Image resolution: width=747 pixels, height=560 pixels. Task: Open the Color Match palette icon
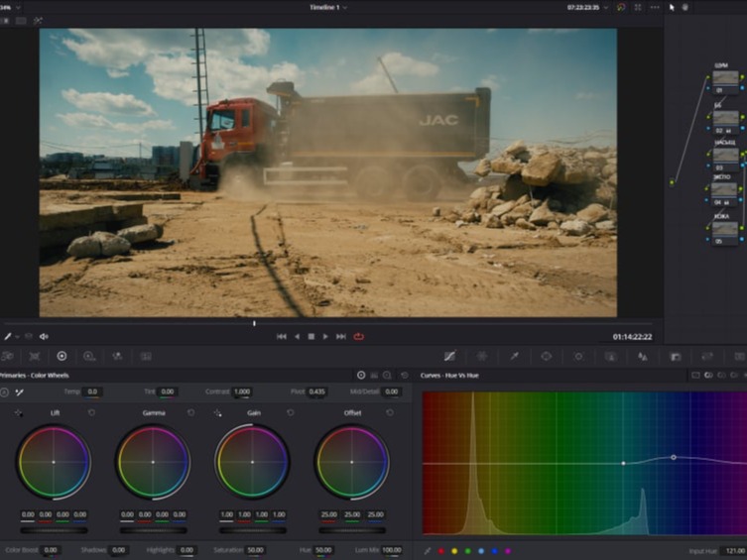tap(35, 356)
